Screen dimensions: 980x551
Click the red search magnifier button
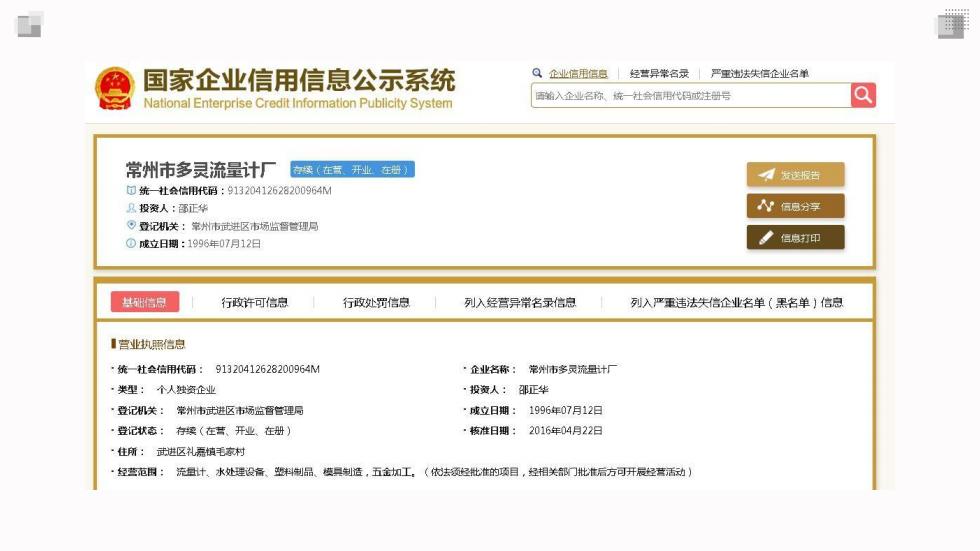863,95
